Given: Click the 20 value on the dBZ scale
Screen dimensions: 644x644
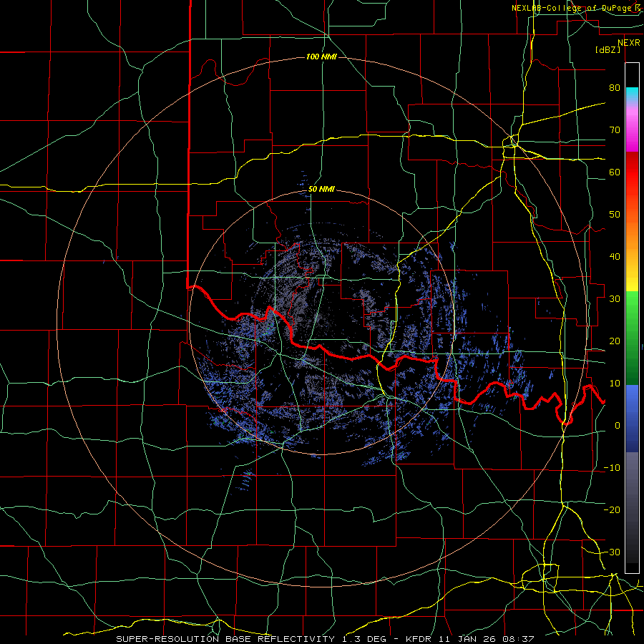Looking at the screenshot, I should pyautogui.click(x=615, y=341).
